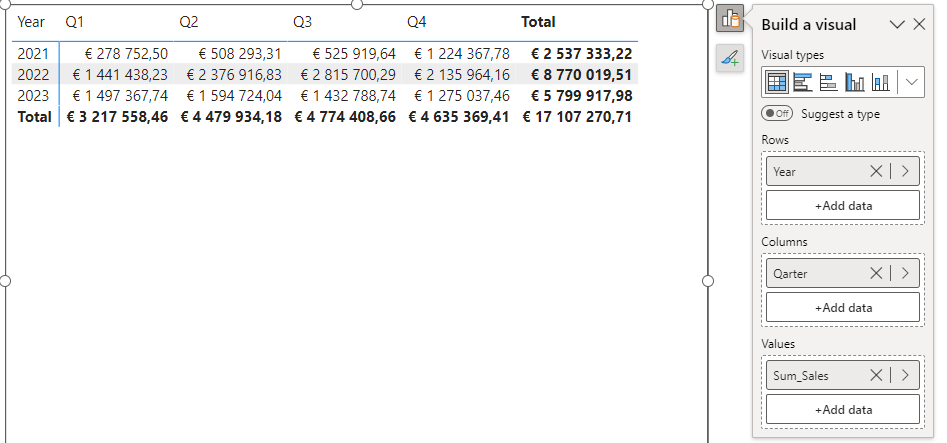Pick the Stacked column chart visual type
This screenshot has width=947, height=443.
[x=881, y=82]
